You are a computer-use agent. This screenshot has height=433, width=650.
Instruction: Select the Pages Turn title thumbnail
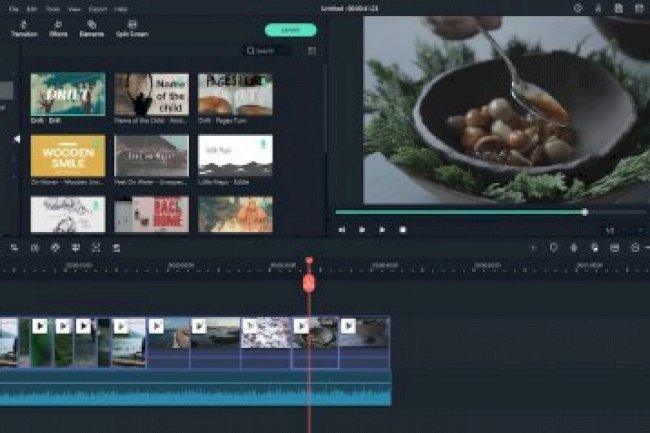tap(235, 94)
